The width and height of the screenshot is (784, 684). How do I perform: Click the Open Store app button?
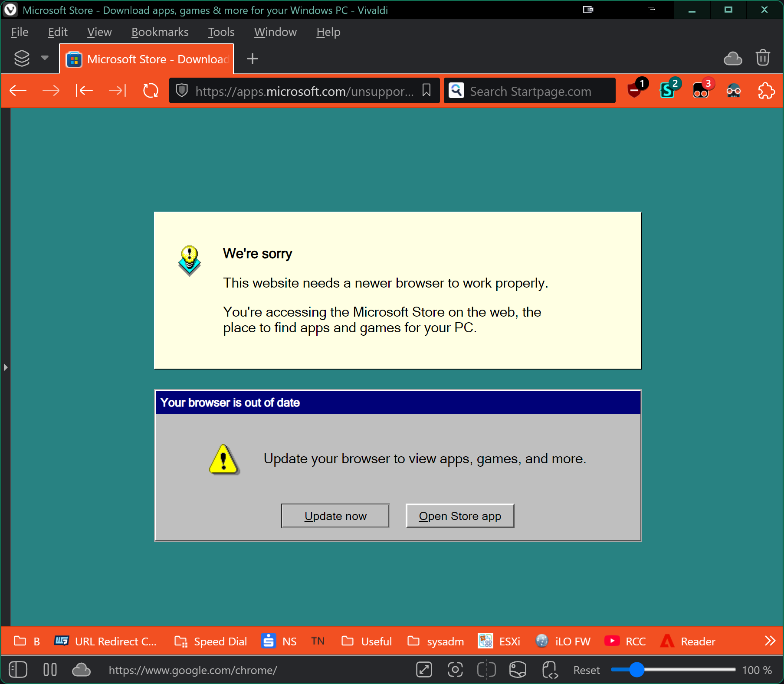pyautogui.click(x=460, y=516)
